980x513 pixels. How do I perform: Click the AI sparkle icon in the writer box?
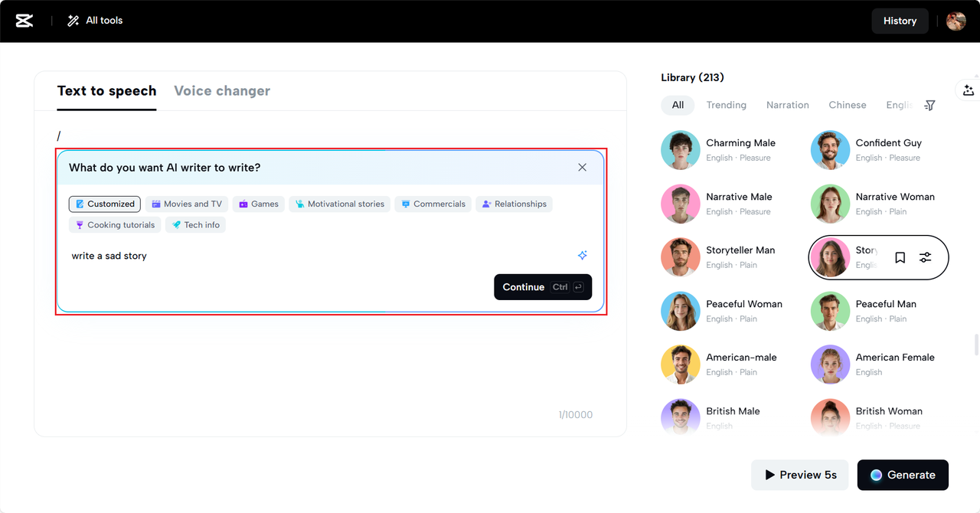point(583,255)
